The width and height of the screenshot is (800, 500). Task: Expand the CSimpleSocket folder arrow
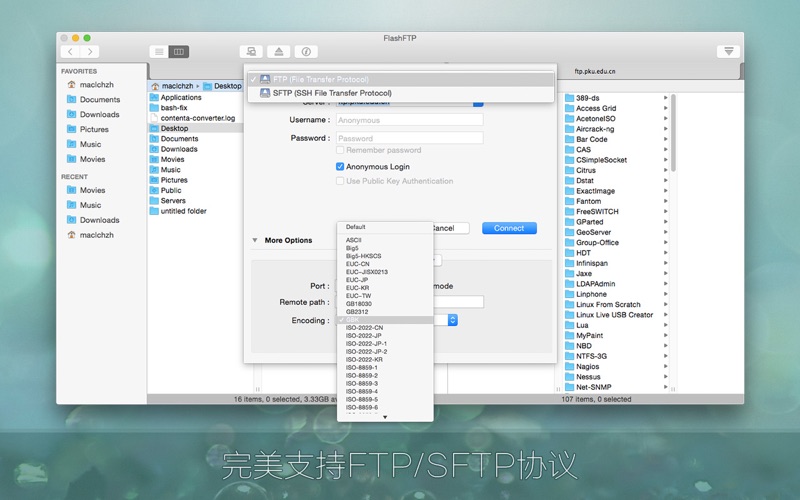pos(665,160)
